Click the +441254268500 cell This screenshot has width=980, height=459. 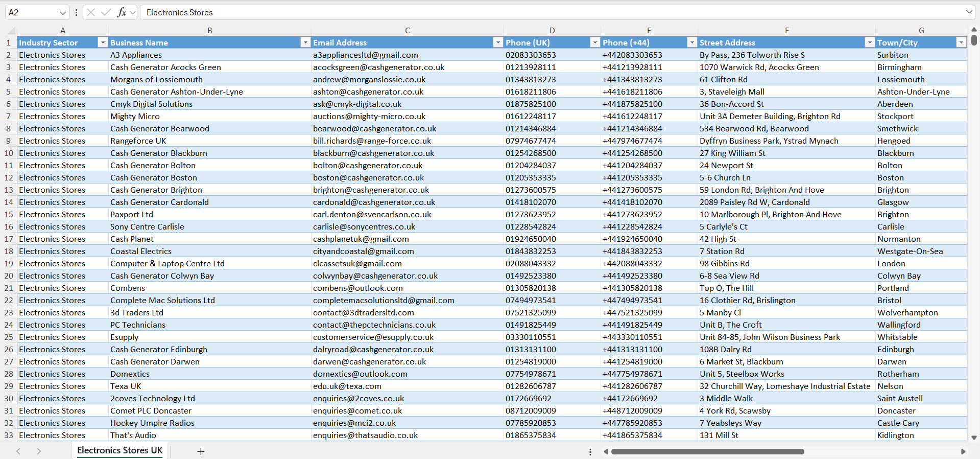point(649,153)
